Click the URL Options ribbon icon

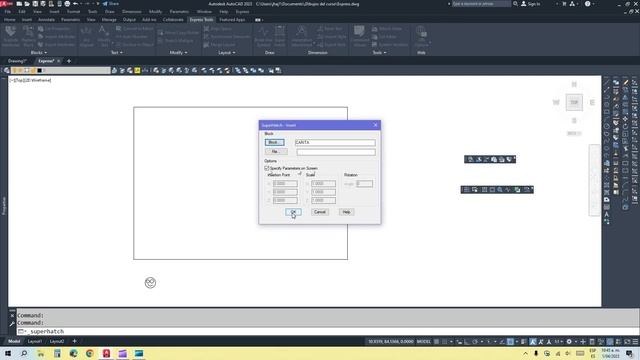421,36
